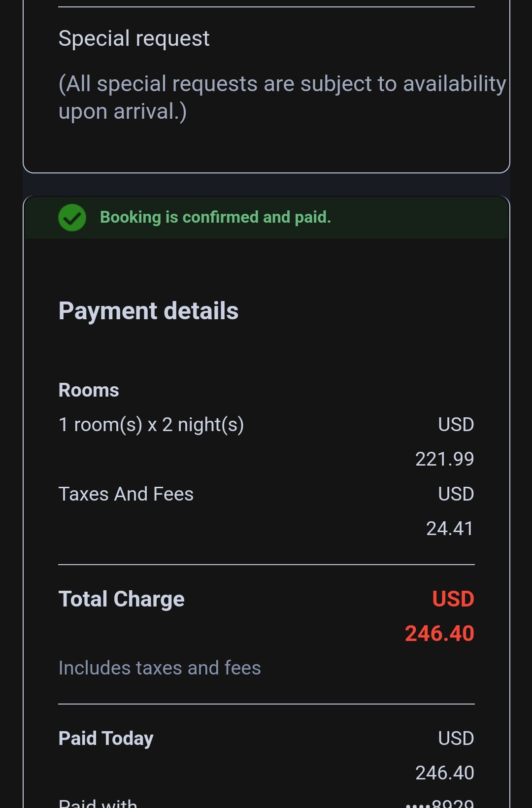The width and height of the screenshot is (532, 808).
Task: Select the Total Charge label
Action: pyautogui.click(x=122, y=599)
